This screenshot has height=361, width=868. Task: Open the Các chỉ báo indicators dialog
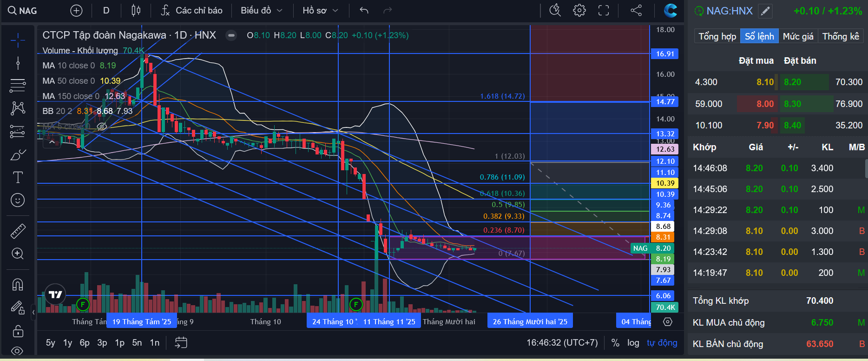191,10
